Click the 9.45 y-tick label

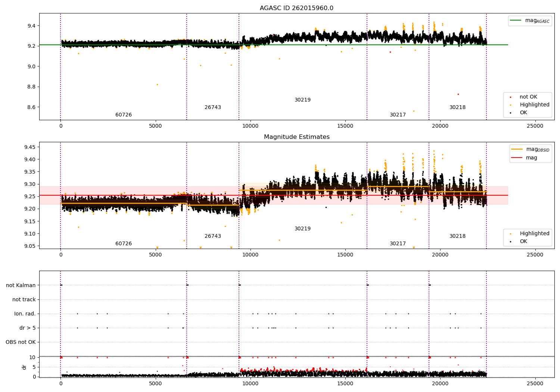(x=30, y=147)
